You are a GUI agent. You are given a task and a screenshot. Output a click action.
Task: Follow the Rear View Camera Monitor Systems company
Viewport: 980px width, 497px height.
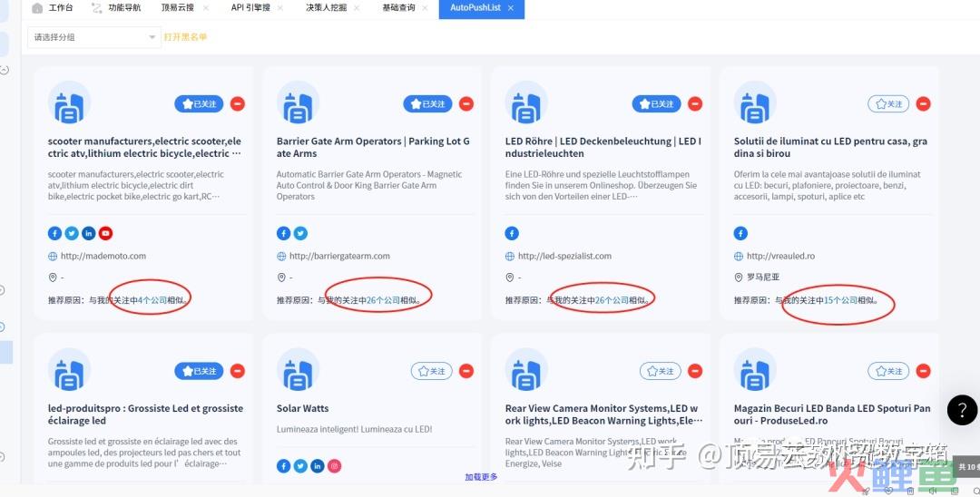pos(660,371)
